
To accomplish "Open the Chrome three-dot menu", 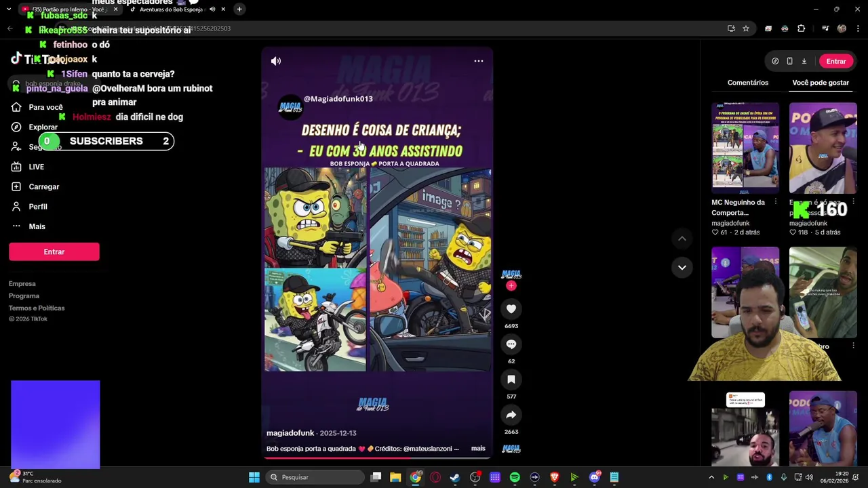I will pos(858,28).
